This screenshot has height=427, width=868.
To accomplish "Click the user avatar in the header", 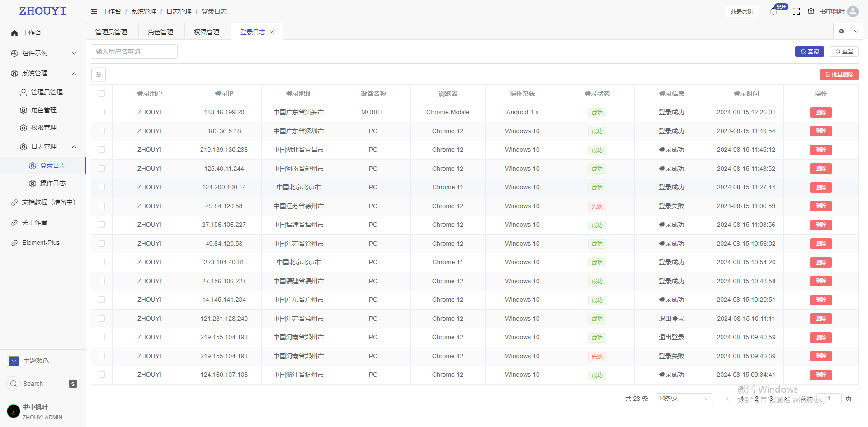I will pyautogui.click(x=853, y=11).
